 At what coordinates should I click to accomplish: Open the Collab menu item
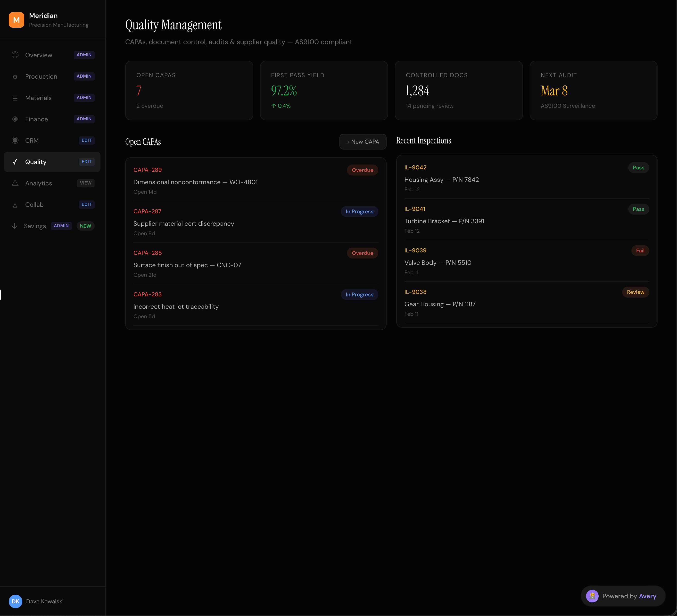click(34, 205)
